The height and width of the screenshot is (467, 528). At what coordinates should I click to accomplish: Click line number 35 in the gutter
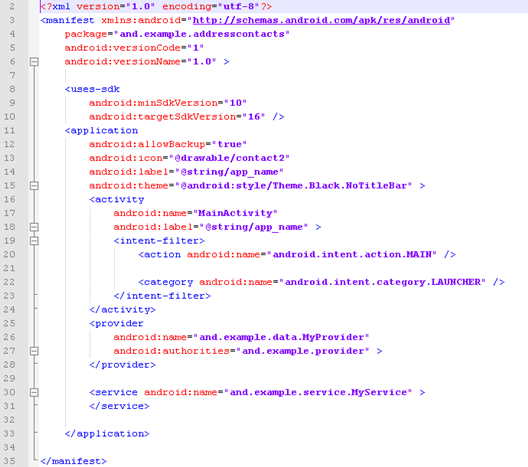click(9, 461)
